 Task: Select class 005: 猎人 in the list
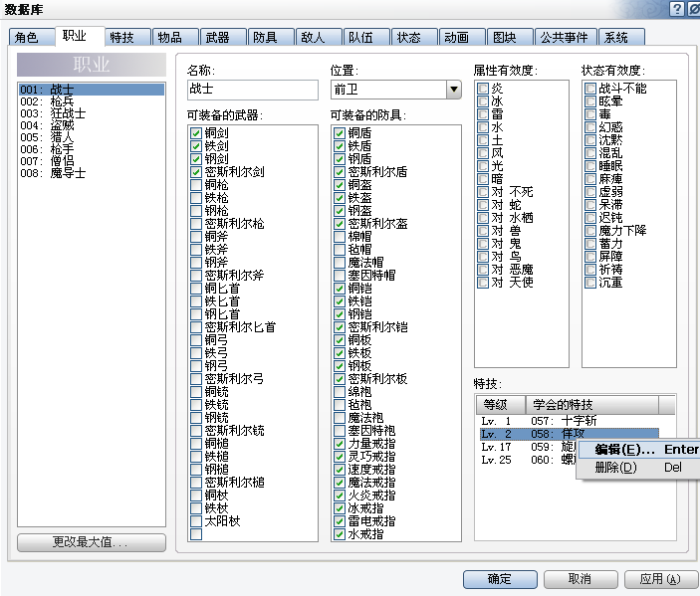(92, 137)
